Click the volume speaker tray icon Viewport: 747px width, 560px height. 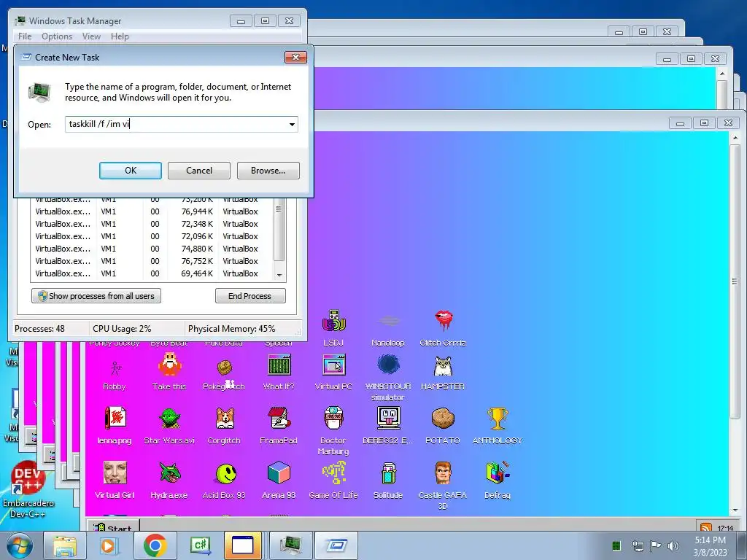coord(673,545)
